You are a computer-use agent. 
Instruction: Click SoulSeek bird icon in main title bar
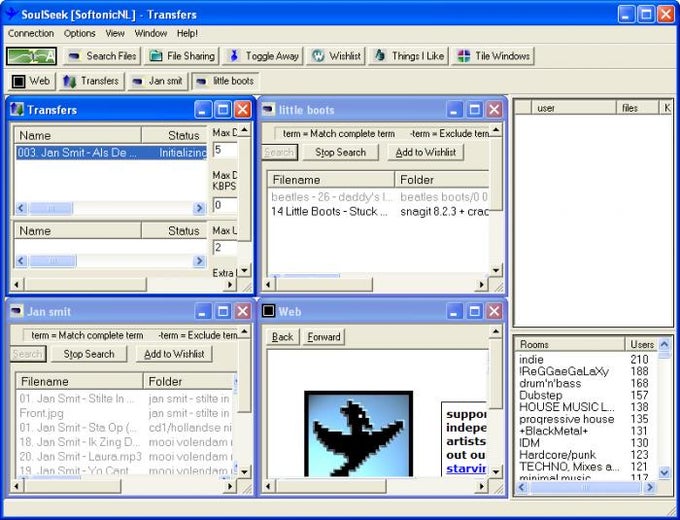click(11, 13)
